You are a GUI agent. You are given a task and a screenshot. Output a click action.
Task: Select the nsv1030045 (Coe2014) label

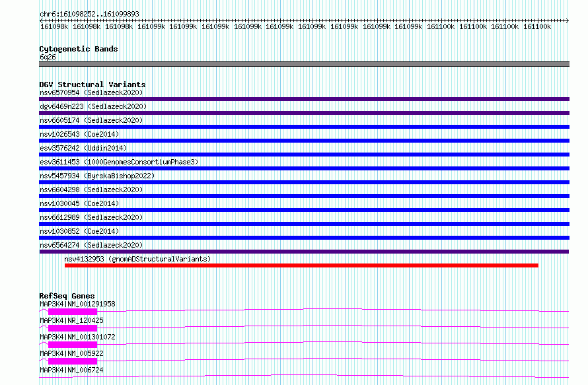(79, 203)
